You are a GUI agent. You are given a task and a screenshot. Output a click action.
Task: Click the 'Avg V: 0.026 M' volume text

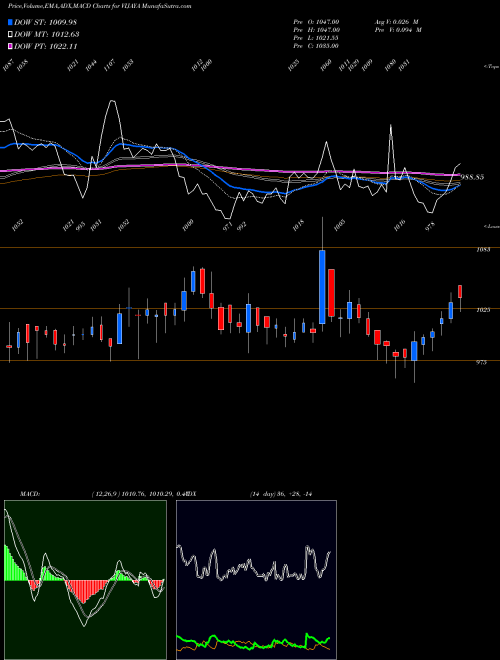[x=396, y=21]
